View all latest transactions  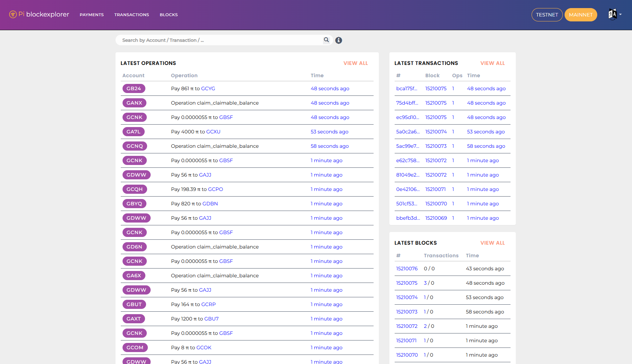(492, 63)
